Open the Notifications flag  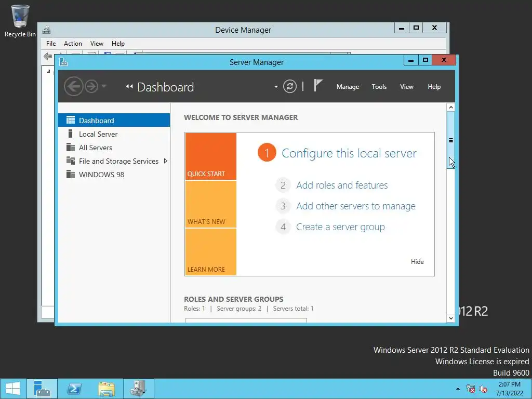317,86
